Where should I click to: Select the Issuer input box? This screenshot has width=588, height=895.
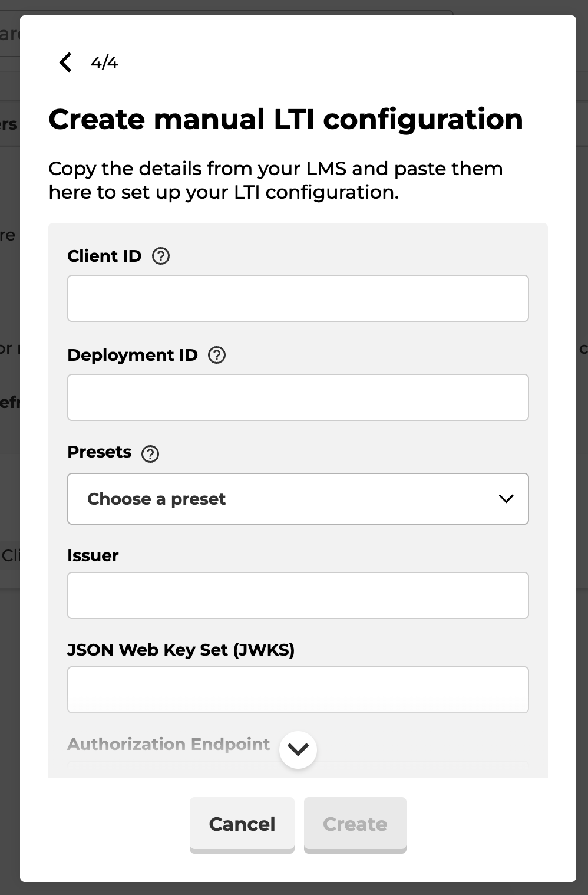[298, 595]
